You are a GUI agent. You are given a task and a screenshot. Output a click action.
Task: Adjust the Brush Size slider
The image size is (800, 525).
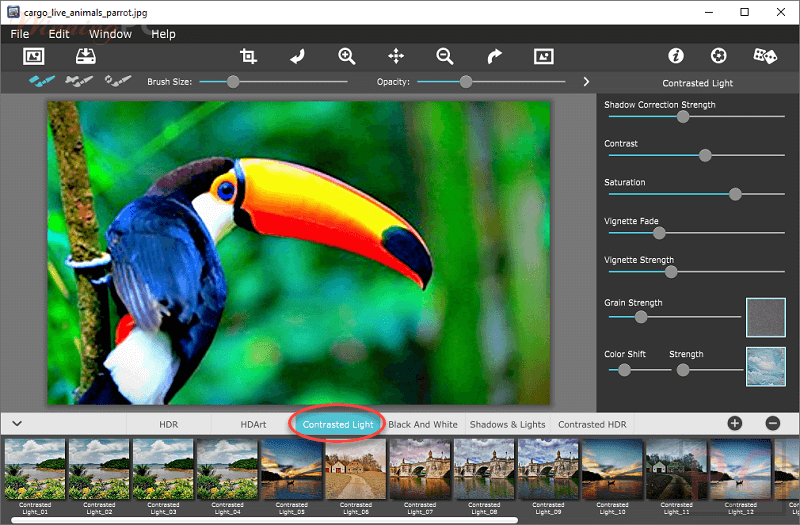pyautogui.click(x=273, y=82)
